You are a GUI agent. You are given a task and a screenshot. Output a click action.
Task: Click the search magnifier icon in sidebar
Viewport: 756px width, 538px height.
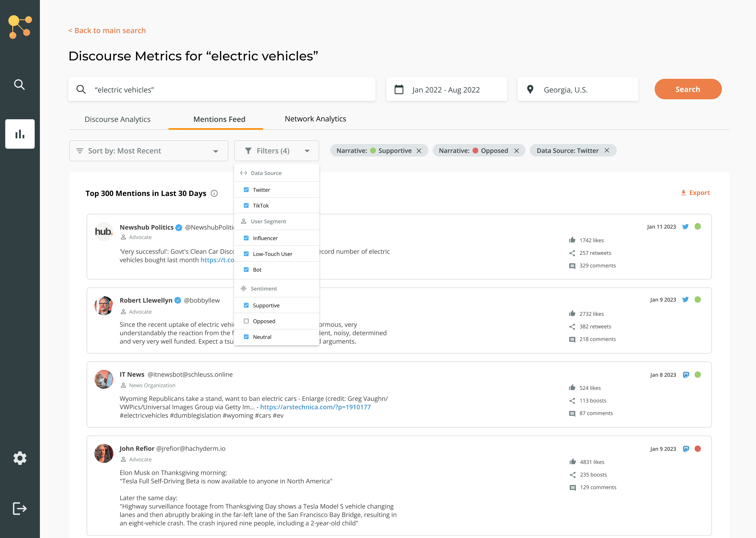click(19, 85)
